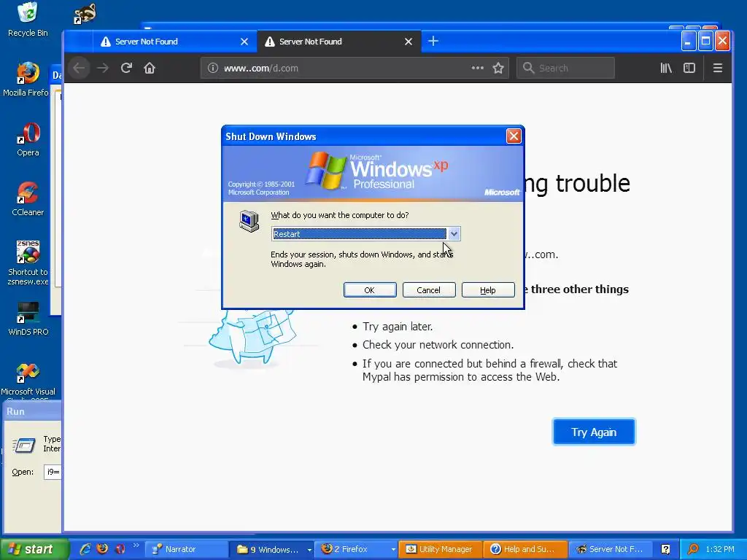Open the CCleaner desktop shortcut
The height and width of the screenshot is (560, 747).
coord(28,198)
